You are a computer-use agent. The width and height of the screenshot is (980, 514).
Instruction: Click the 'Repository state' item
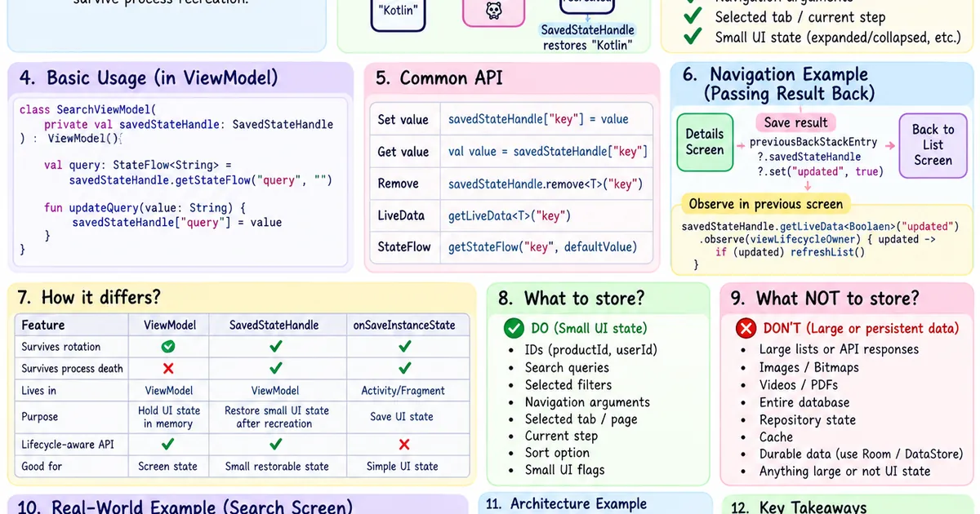(807, 420)
